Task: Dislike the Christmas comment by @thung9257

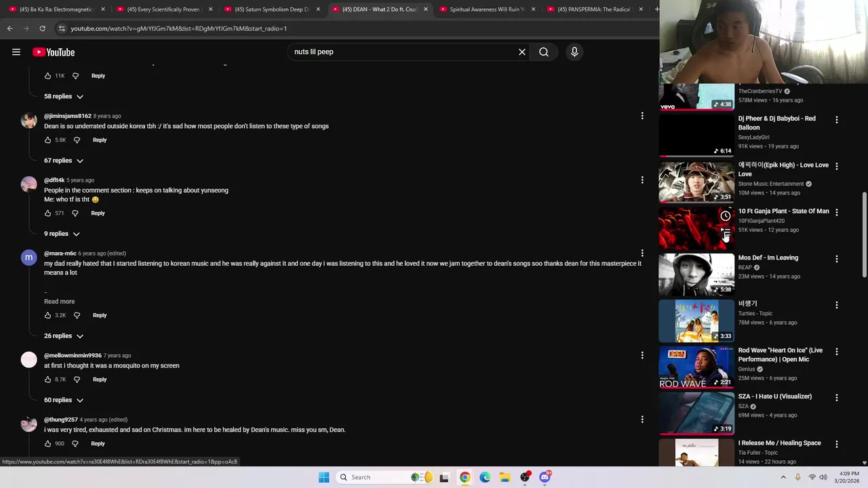Action: 75,444
